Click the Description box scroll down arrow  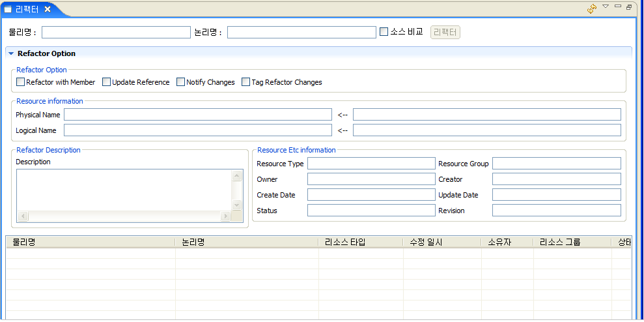click(x=237, y=205)
